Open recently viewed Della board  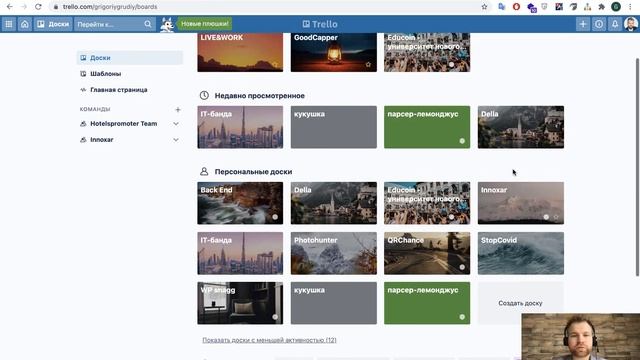click(x=521, y=127)
